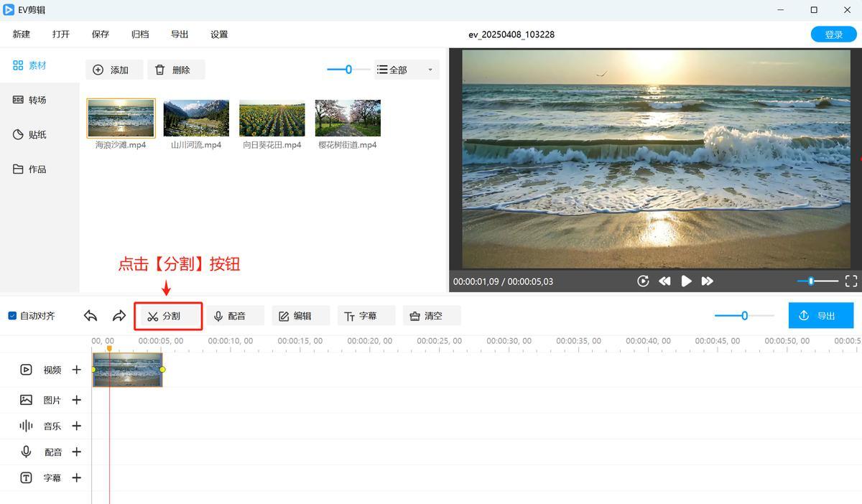This screenshot has height=504, width=862.
Task: Click the 保存 save menu
Action: (x=101, y=34)
